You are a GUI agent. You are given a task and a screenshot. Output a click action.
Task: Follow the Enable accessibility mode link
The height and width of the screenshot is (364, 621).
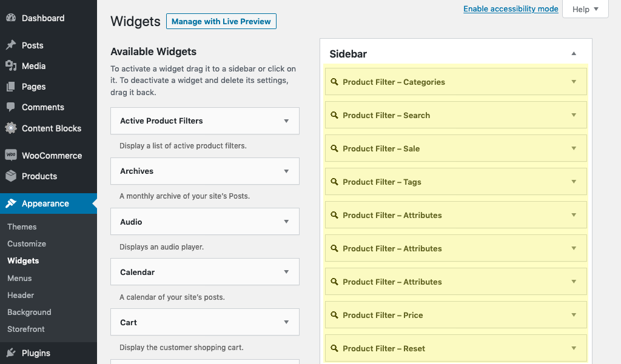pyautogui.click(x=511, y=8)
